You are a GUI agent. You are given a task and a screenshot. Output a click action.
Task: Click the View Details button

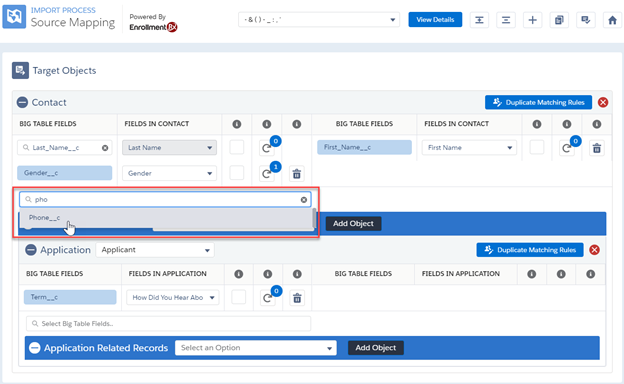(x=435, y=19)
